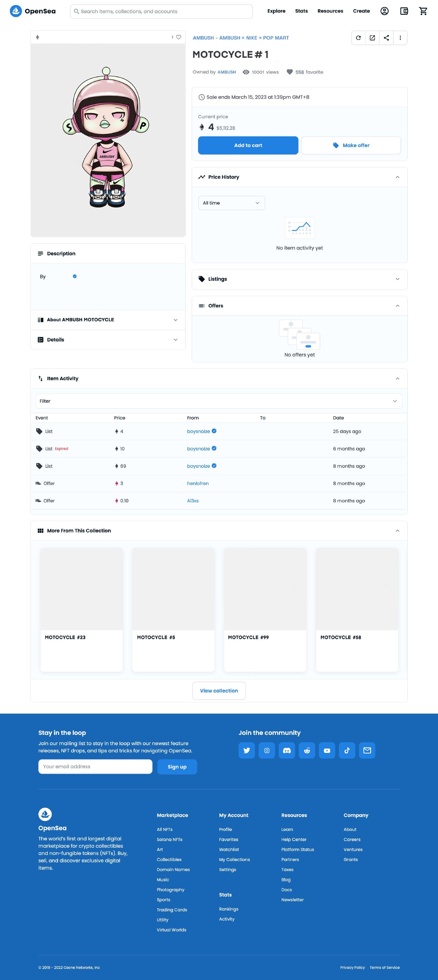Open MOTOCYCLE #99 card
Viewport: 438px width, 980px height.
click(x=266, y=610)
